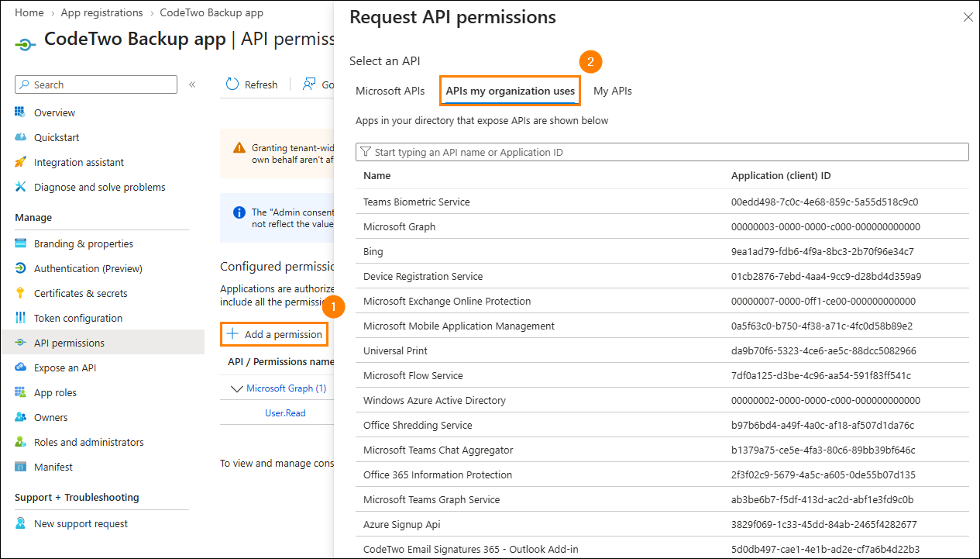The image size is (980, 559).
Task: Sort by the Name column header
Action: pyautogui.click(x=377, y=176)
